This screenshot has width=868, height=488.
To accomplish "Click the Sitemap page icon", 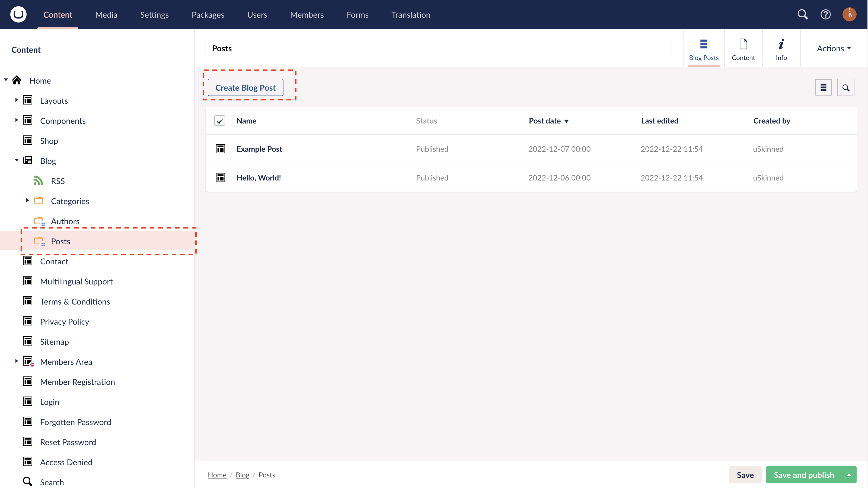I will point(28,341).
